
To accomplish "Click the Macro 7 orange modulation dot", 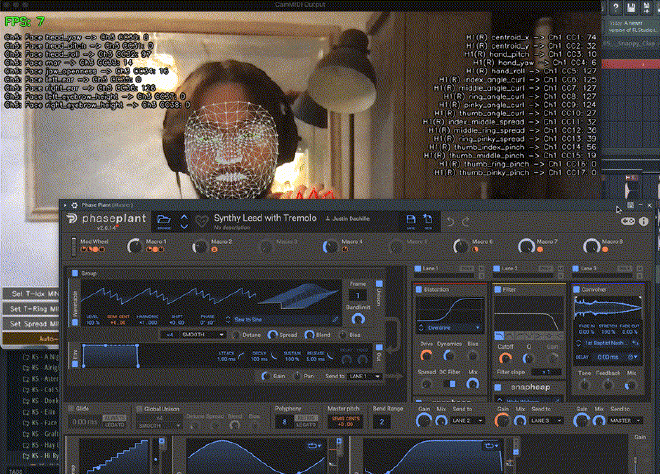I will point(540,250).
